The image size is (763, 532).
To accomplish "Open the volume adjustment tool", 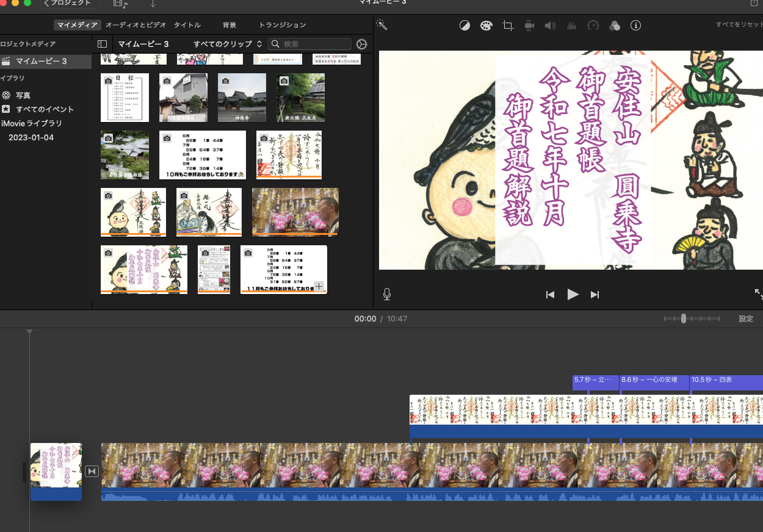I will click(x=550, y=26).
